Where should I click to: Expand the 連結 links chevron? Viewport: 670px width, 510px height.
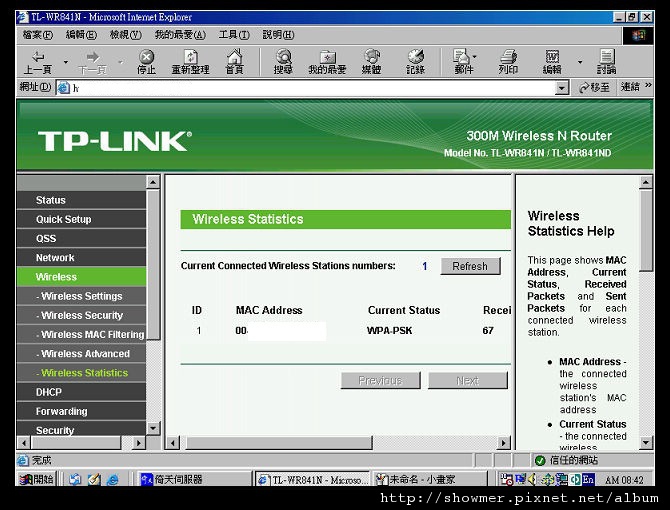[648, 85]
